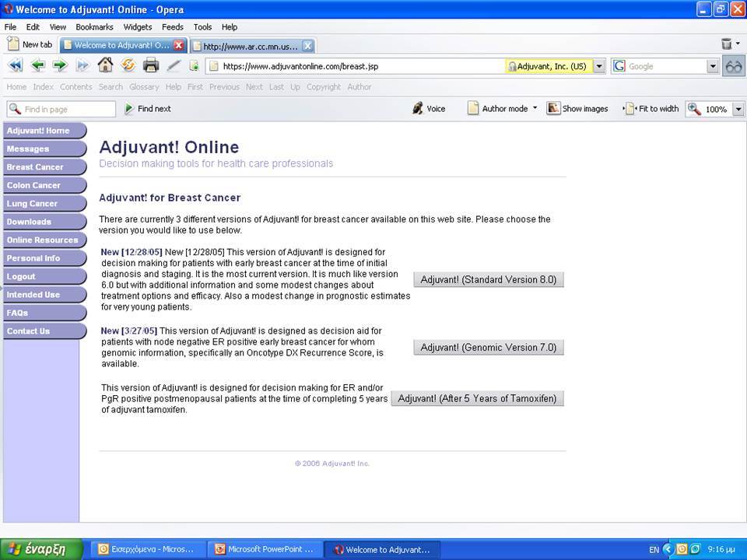Open the Breast Cancer sidebar link

tap(45, 167)
